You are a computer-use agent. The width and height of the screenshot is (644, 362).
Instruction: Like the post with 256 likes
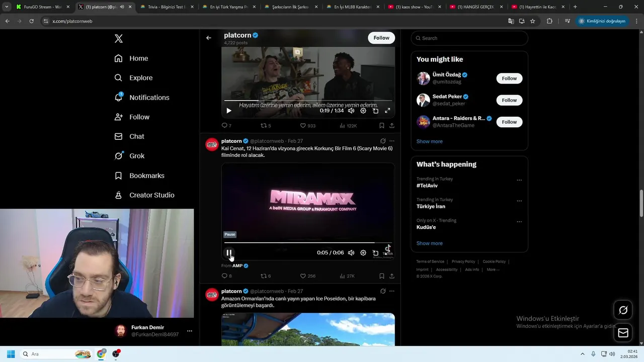pyautogui.click(x=307, y=276)
